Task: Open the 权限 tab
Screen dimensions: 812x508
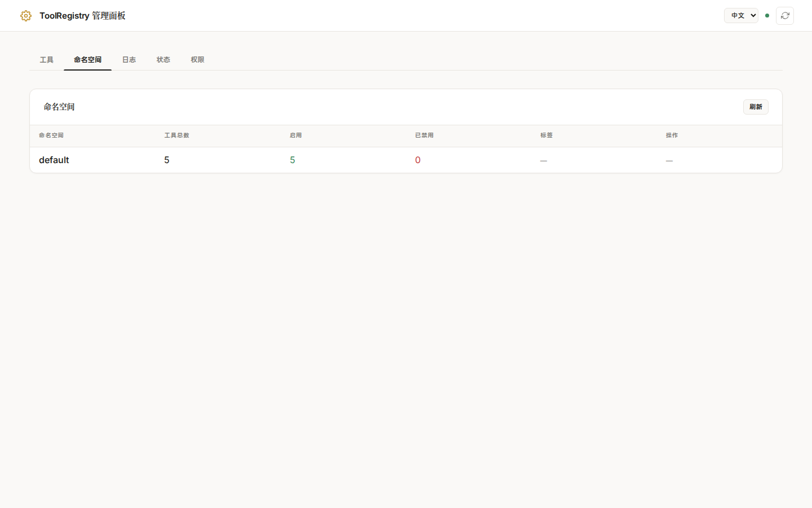Action: [197, 60]
